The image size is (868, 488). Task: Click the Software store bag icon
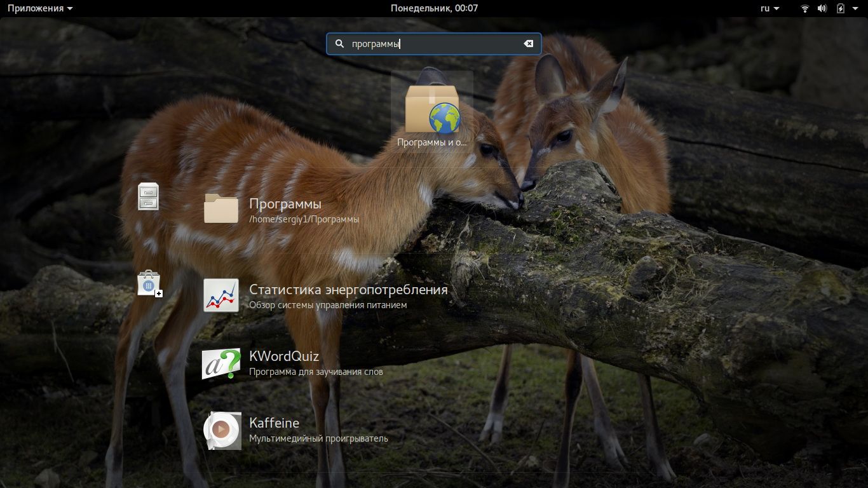point(149,283)
